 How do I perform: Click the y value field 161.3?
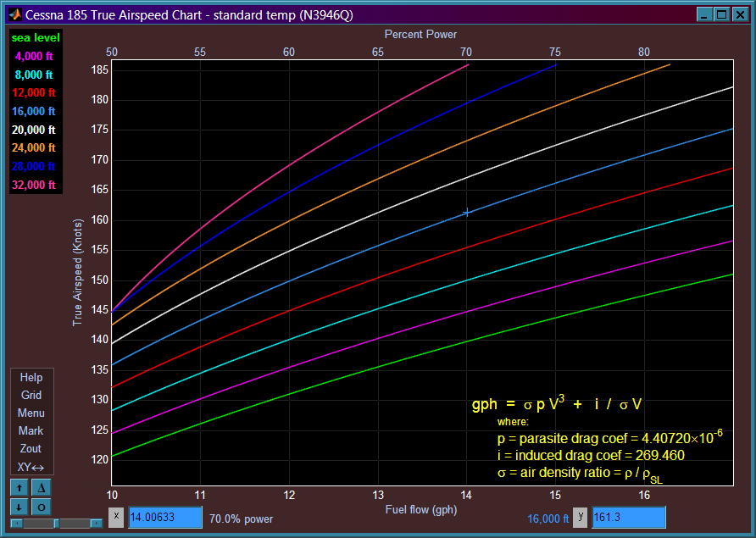click(x=628, y=518)
